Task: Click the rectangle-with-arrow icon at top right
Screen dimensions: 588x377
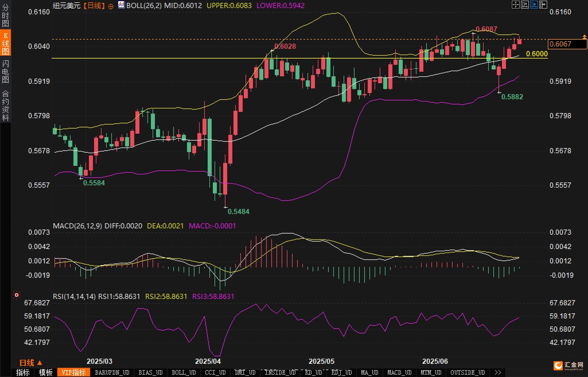Action: pyautogui.click(x=543, y=5)
